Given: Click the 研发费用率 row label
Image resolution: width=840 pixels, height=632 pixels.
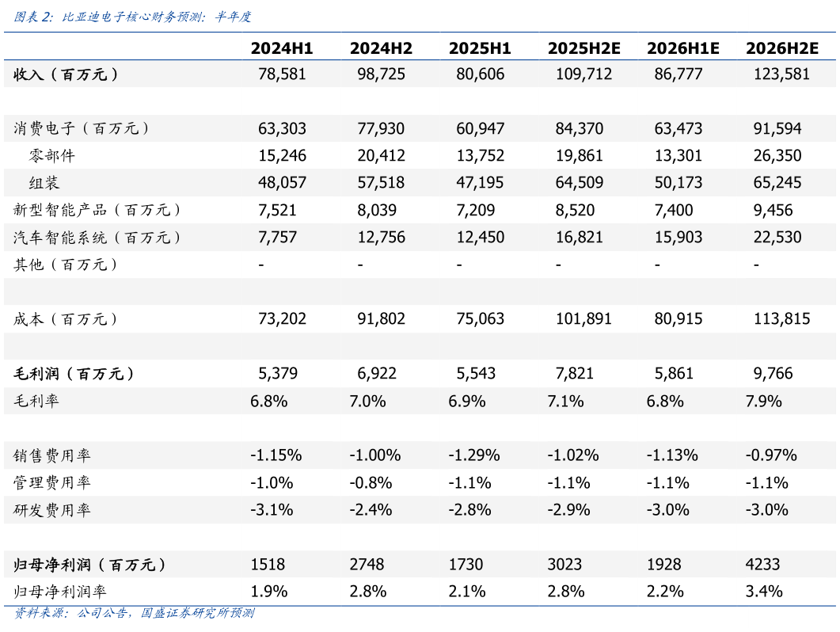Looking at the screenshot, I should [x=52, y=510].
